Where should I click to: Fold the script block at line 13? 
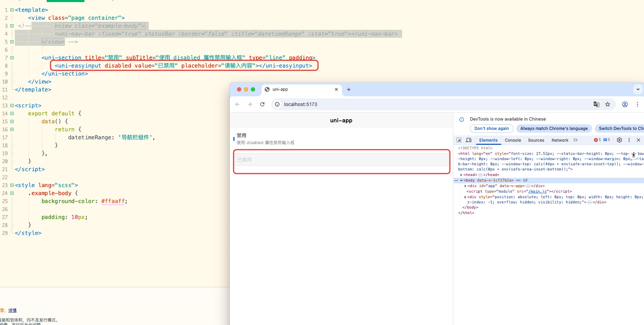click(12, 106)
